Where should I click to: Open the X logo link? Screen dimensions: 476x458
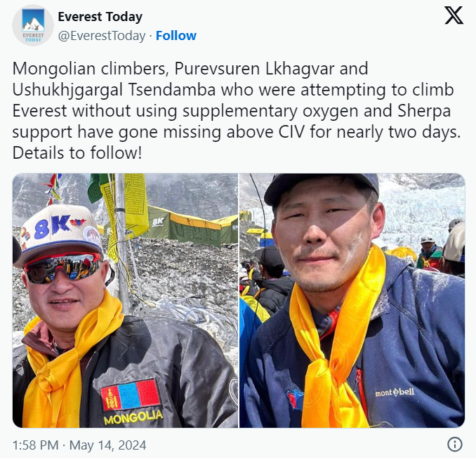tap(454, 15)
